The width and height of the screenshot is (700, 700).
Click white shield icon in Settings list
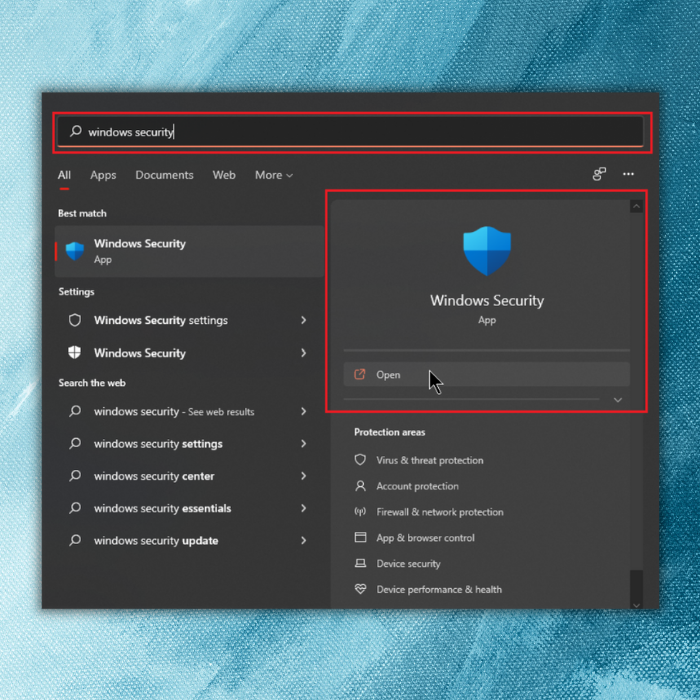75,353
